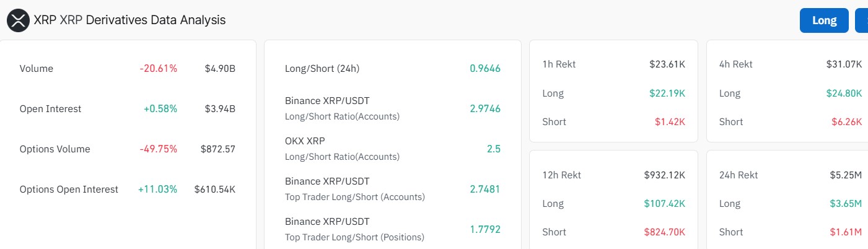Click the 12h Rekt total $932.12K
The image size is (868, 249).
(x=664, y=175)
